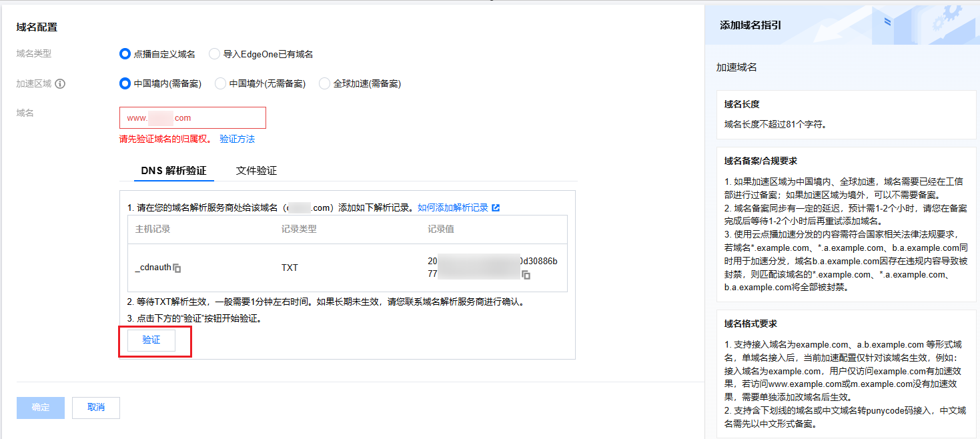Pick 中国境外(无需备案) acceleration region
The width and height of the screenshot is (980, 439).
[220, 84]
